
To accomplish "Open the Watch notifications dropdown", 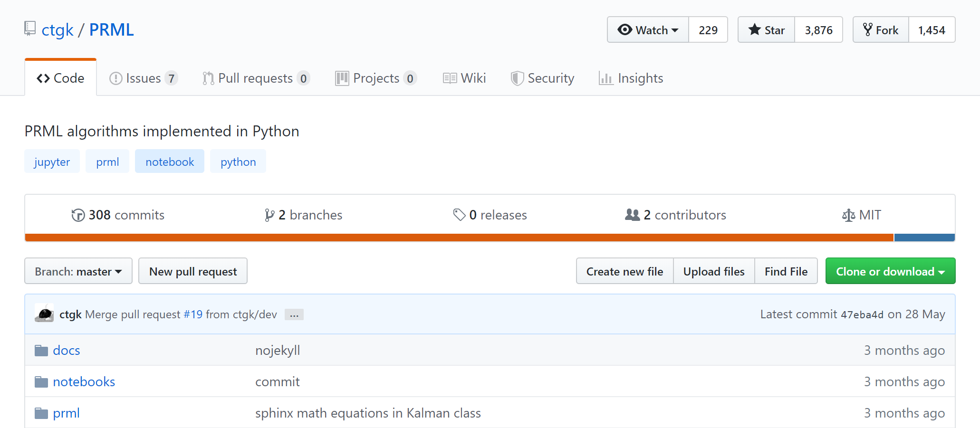I will pos(648,30).
